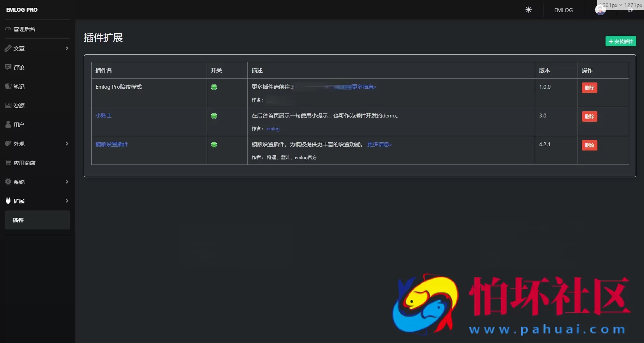Expand the 系统 submenu chevron
This screenshot has width=644, height=343.
[x=67, y=182]
